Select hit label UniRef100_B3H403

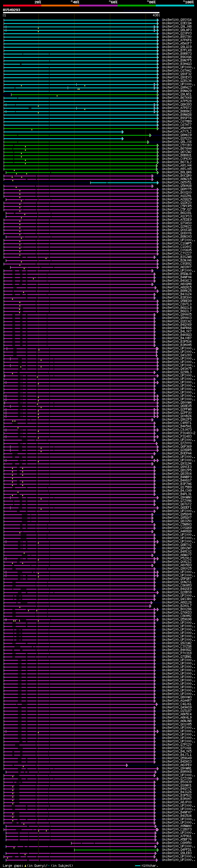tap(176, 64)
